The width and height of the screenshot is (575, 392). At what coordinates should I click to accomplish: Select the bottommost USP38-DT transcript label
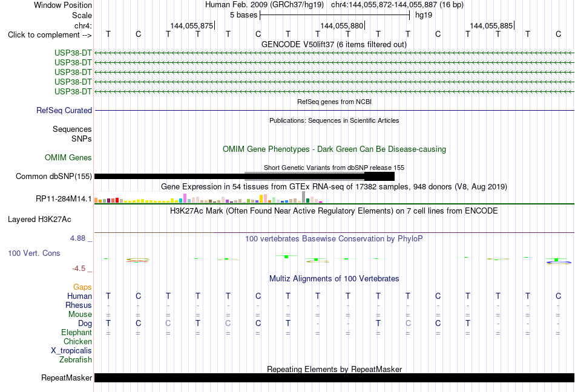click(x=73, y=91)
